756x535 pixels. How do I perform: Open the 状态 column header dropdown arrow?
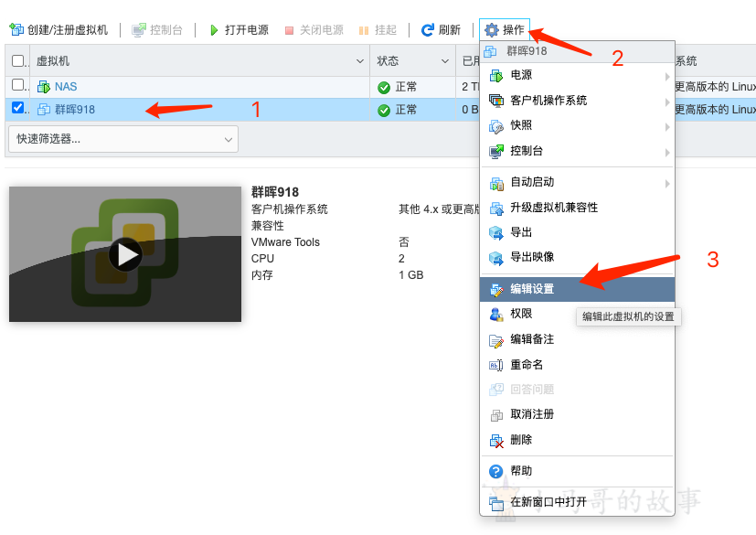pos(445,61)
